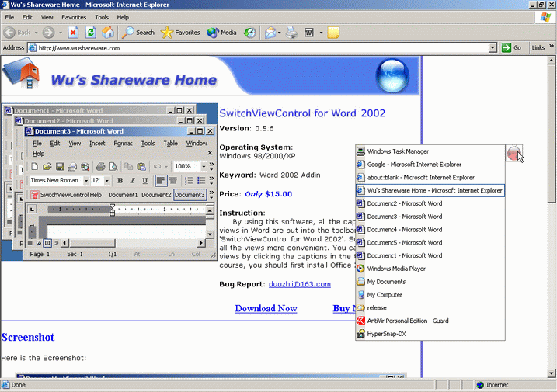This screenshot has width=557, height=392.
Task: Click Print Preview icon in Word toolbar
Action: point(113,166)
